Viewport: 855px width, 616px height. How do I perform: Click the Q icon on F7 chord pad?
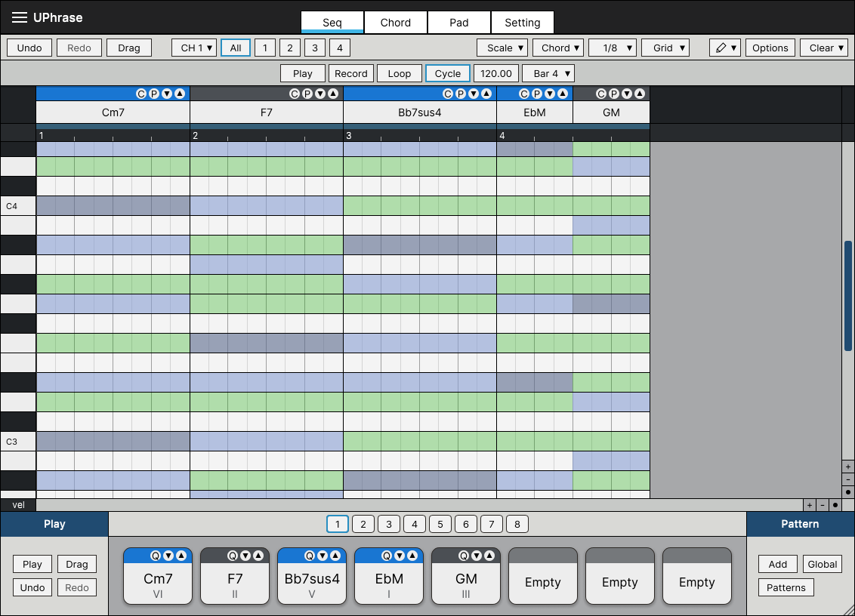pyautogui.click(x=233, y=556)
